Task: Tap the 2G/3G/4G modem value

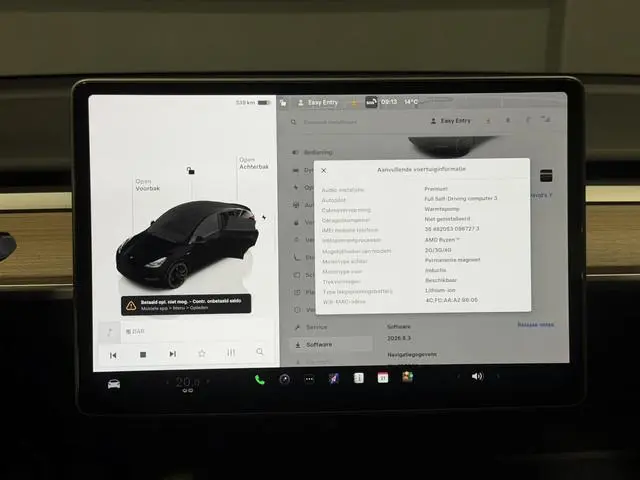Action: pyautogui.click(x=438, y=250)
